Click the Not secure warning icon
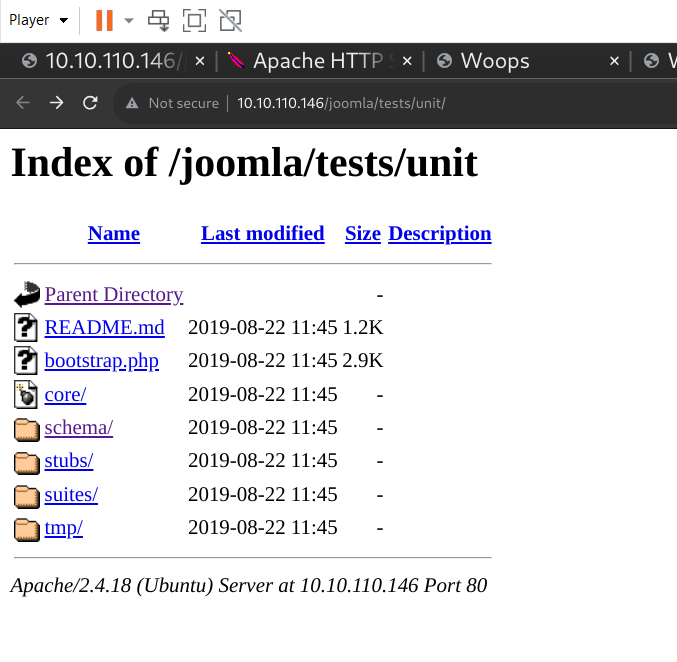The height and width of the screenshot is (662, 677). [131, 103]
